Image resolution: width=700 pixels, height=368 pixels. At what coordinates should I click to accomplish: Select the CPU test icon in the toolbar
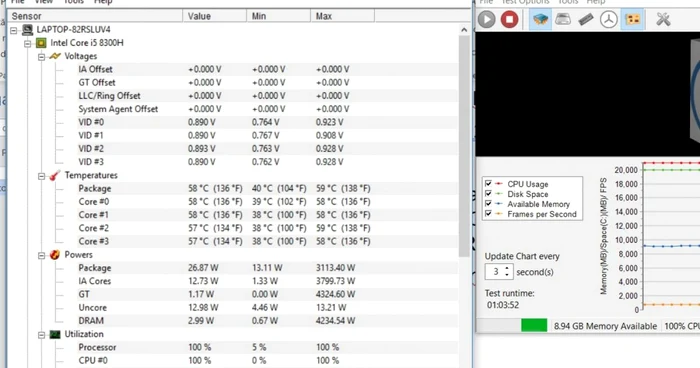coord(540,20)
